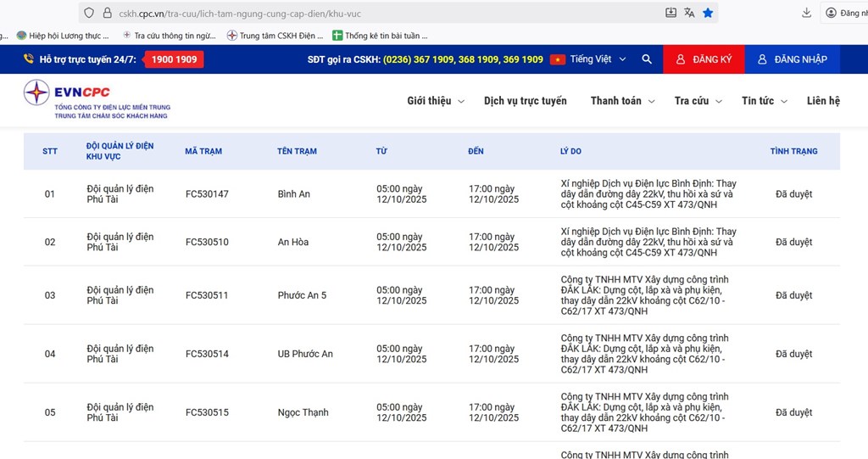Expand the Thanh toán menu

click(x=622, y=101)
